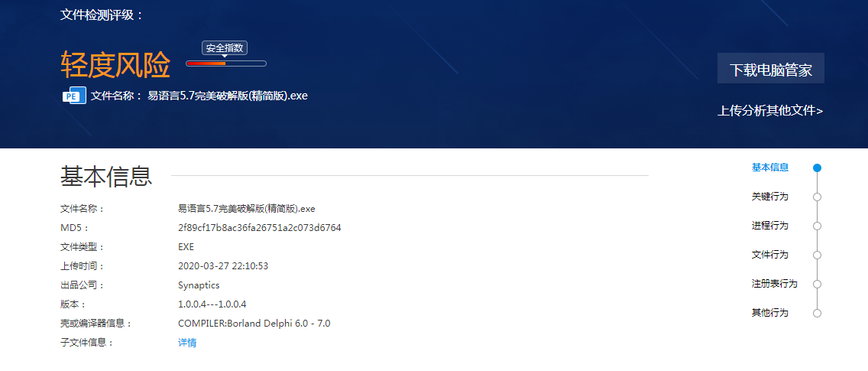The image size is (868, 371).
Task: Click the 上传时间 label
Action: [82, 266]
